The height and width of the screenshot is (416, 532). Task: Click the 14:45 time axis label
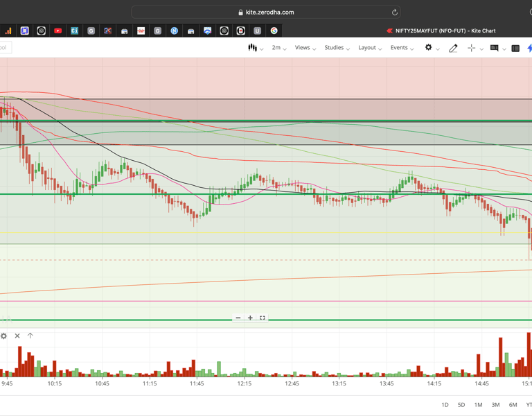click(481, 383)
